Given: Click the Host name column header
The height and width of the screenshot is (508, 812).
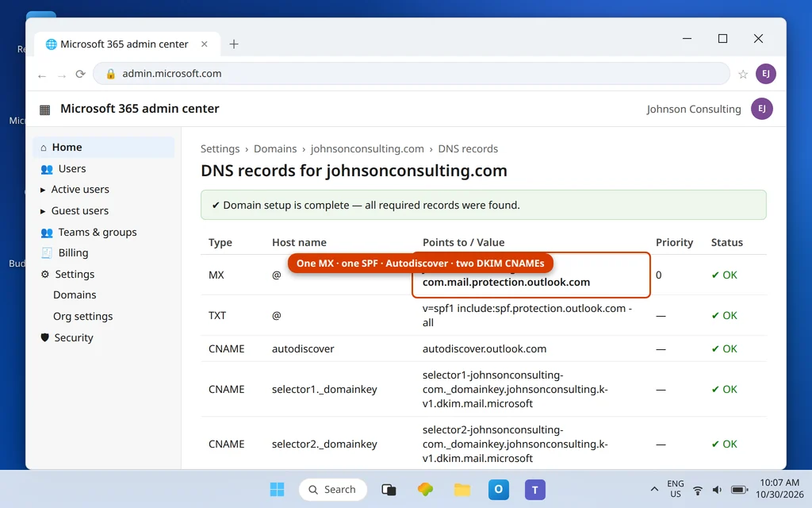Looking at the screenshot, I should point(299,243).
